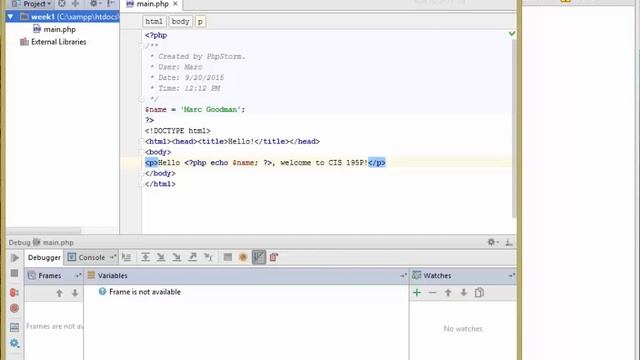Click the Show Execution Point icon
This screenshot has width=640, height=360.
(x=127, y=257)
